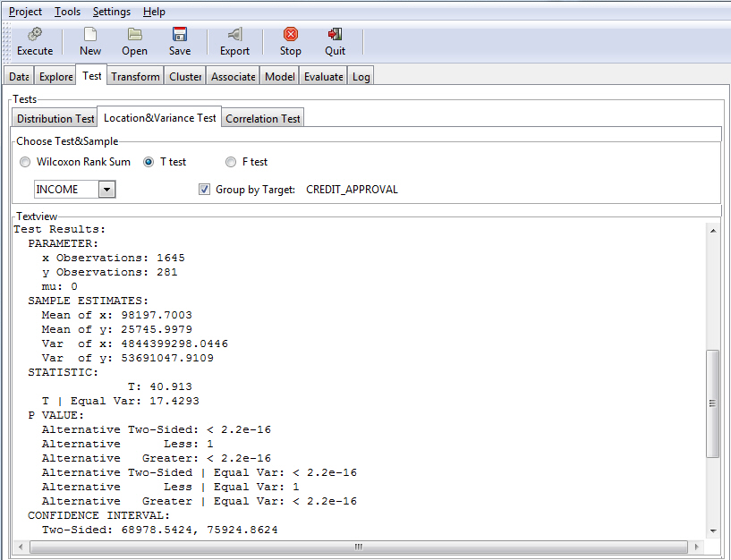Click horizontal scrollbar right arrow
Screen dimensions: 731x560
coord(696,547)
